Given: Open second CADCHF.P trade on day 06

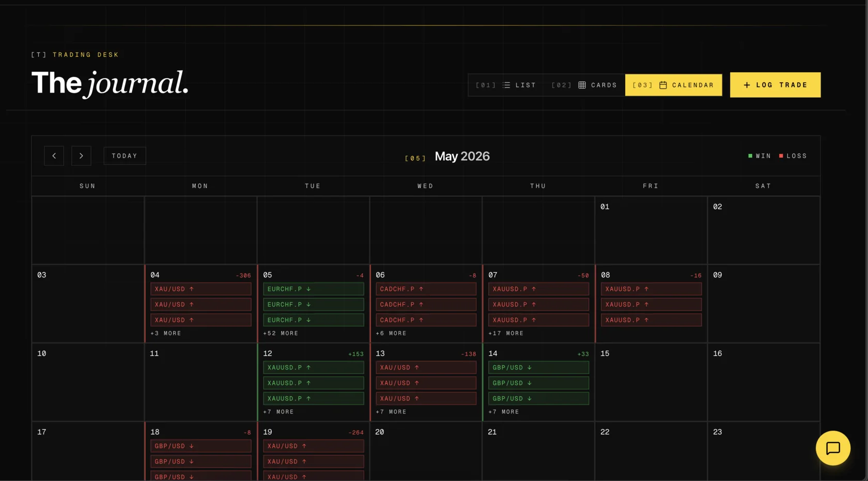Looking at the screenshot, I should (426, 305).
